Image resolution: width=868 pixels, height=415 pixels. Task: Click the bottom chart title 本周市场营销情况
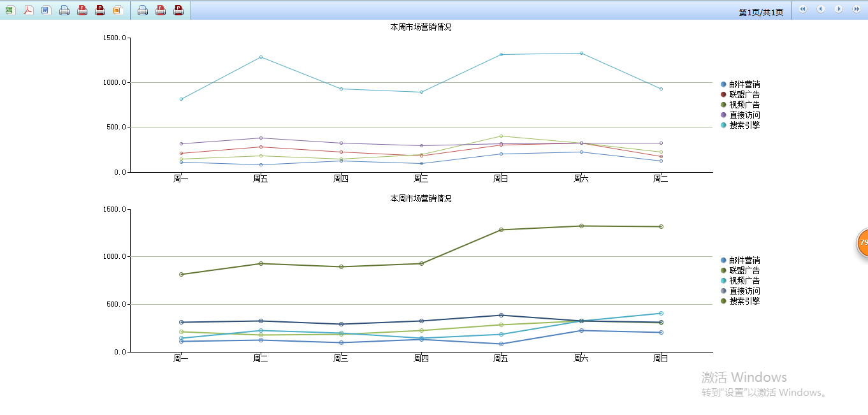click(421, 198)
